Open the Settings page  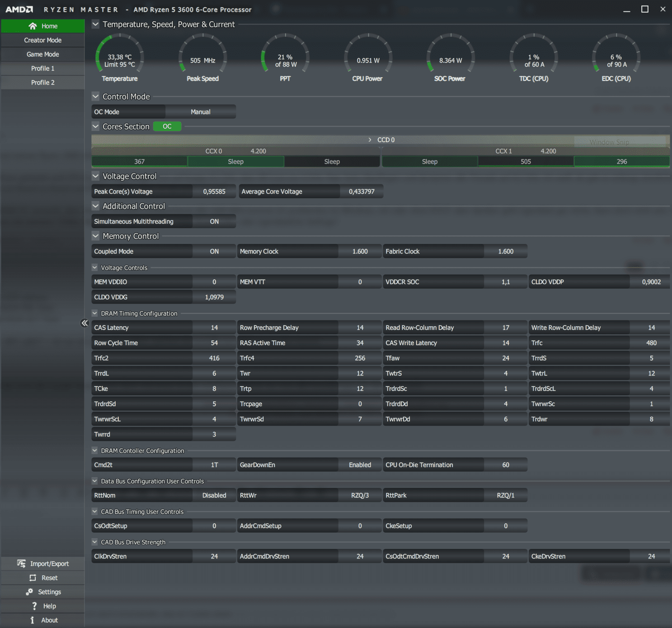click(x=43, y=592)
